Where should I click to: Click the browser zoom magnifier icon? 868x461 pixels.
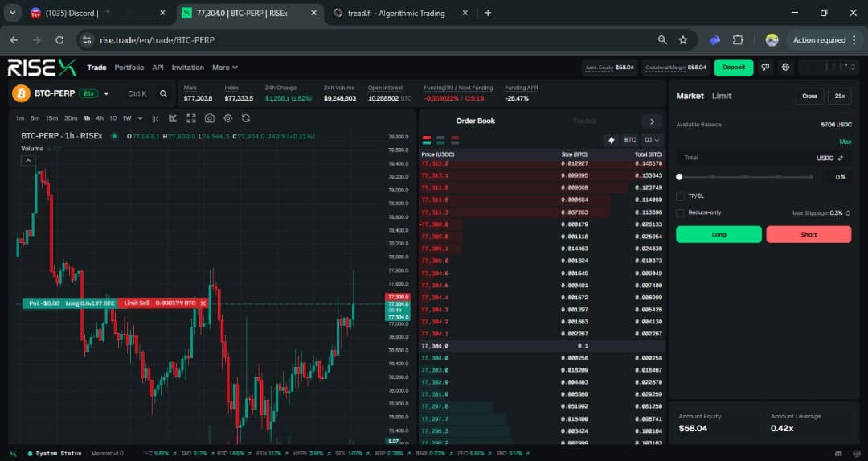tap(662, 40)
